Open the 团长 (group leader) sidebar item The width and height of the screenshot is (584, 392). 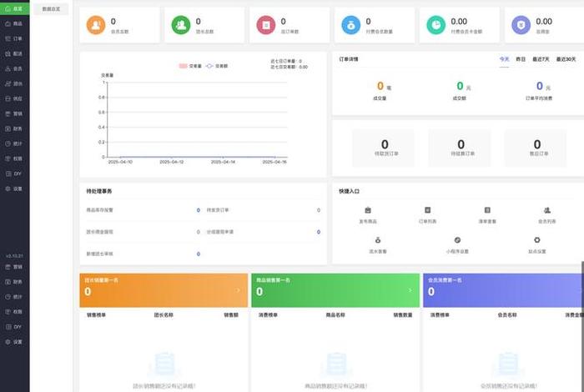14,83
